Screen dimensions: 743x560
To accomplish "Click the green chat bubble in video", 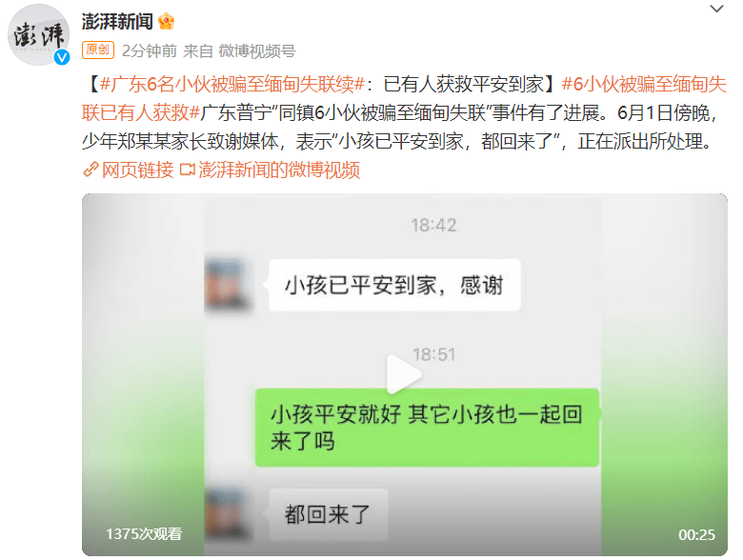I will click(x=428, y=428).
